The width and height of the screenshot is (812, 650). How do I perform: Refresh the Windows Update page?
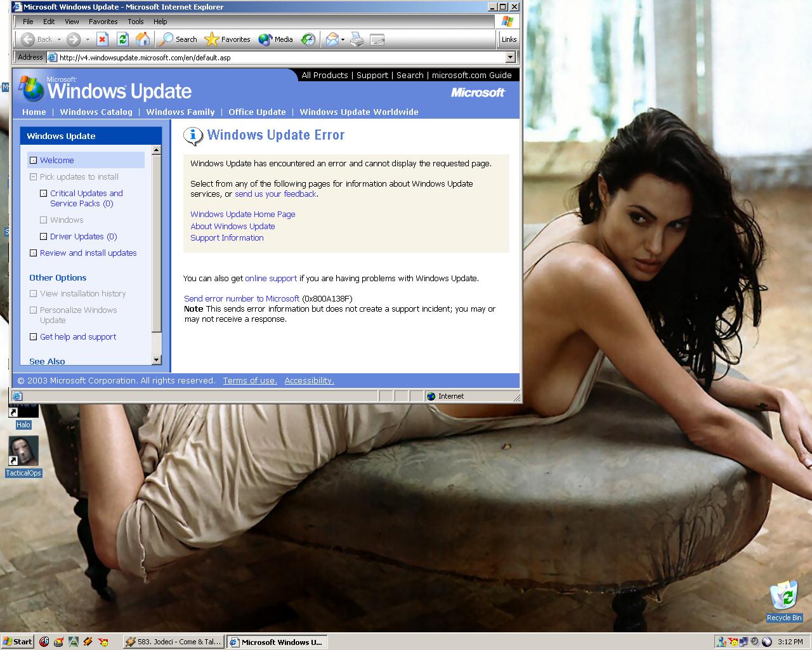click(x=122, y=39)
